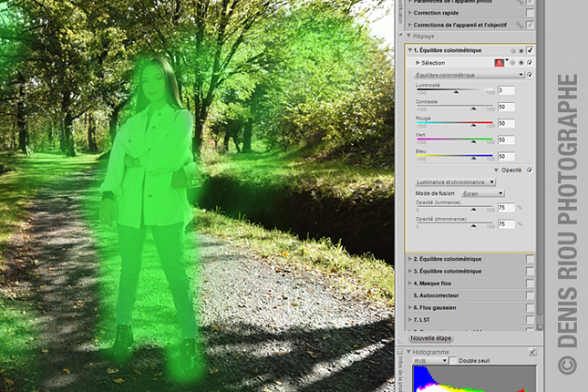Click round icon right of Équilibre colorimétrique dropdown

(x=530, y=75)
